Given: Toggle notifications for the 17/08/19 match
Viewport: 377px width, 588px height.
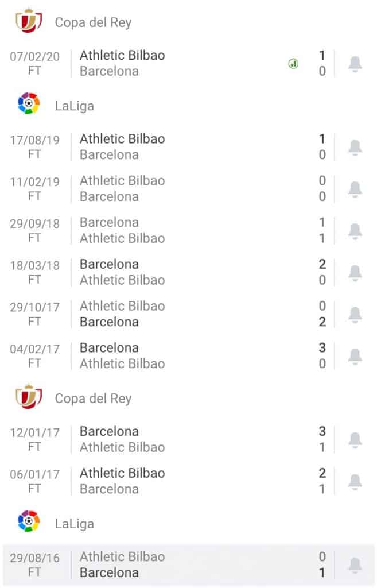Looking at the screenshot, I should pos(355,146).
